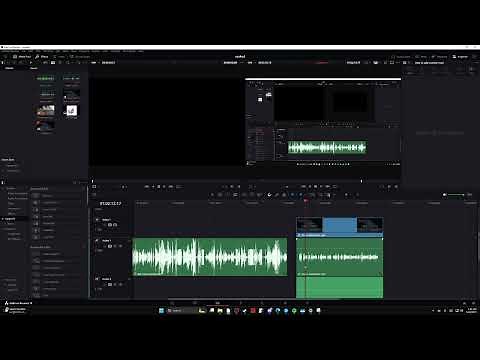This screenshot has width=480, height=360.
Task: Play the timeline viewer forward
Action: point(321,187)
